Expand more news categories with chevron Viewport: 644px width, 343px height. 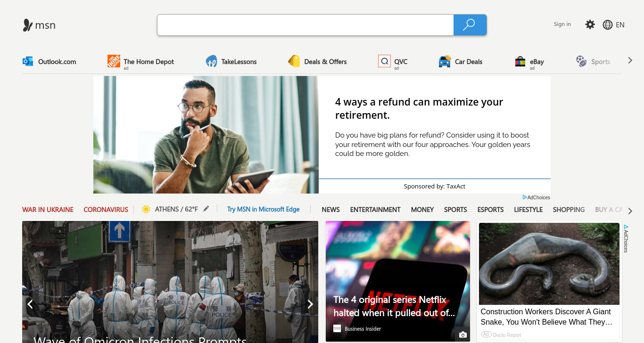[x=630, y=211]
